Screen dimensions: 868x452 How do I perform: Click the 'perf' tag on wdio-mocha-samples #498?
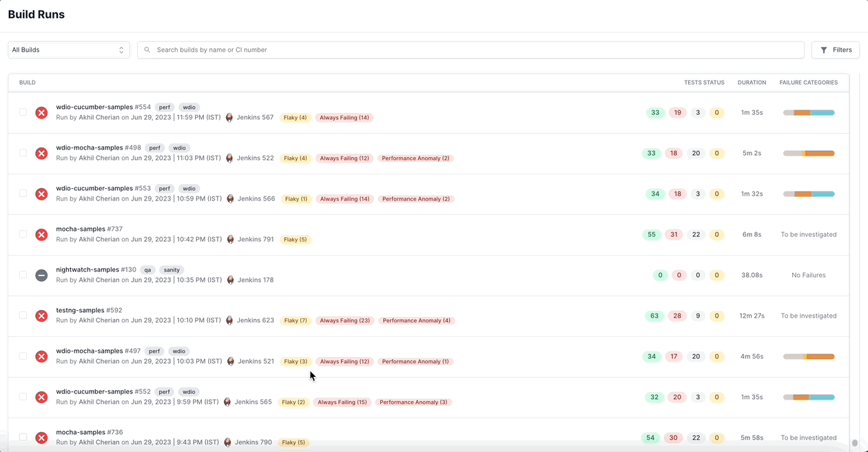click(x=155, y=148)
